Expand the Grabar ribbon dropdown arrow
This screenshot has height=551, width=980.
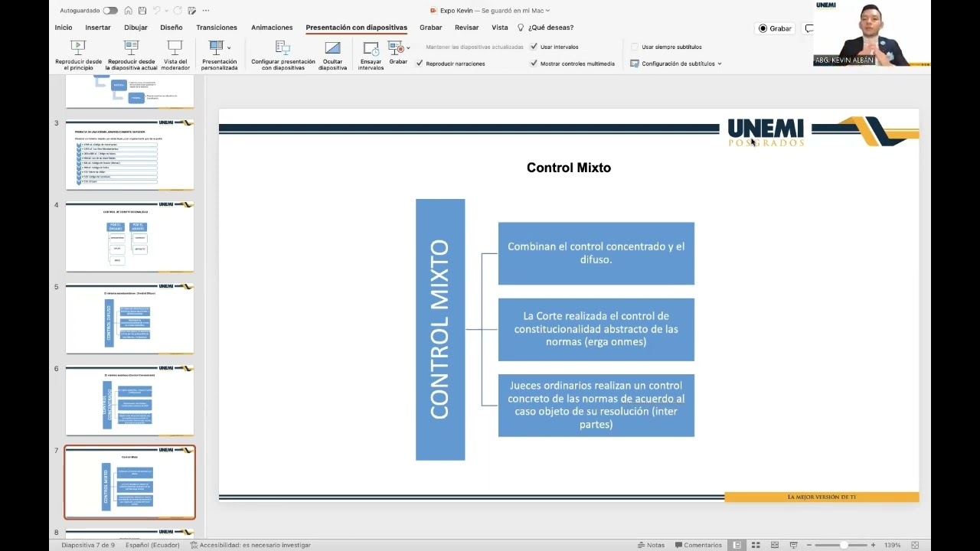[x=408, y=48]
